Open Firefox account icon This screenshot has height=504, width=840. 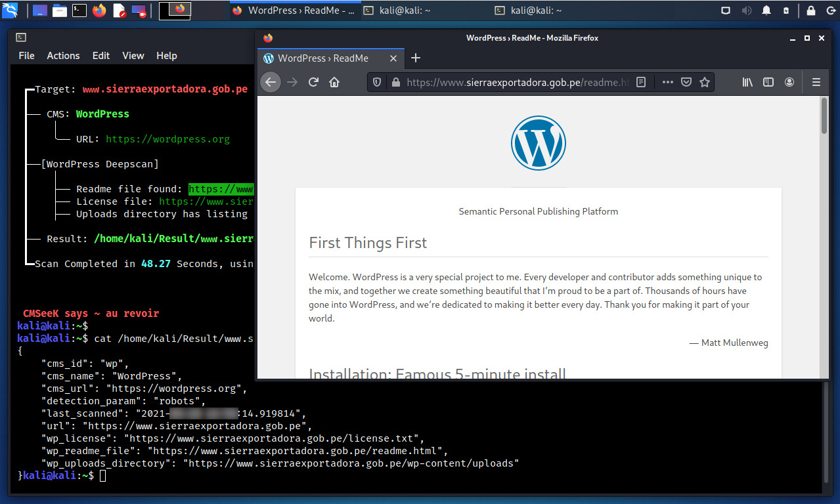[x=789, y=82]
